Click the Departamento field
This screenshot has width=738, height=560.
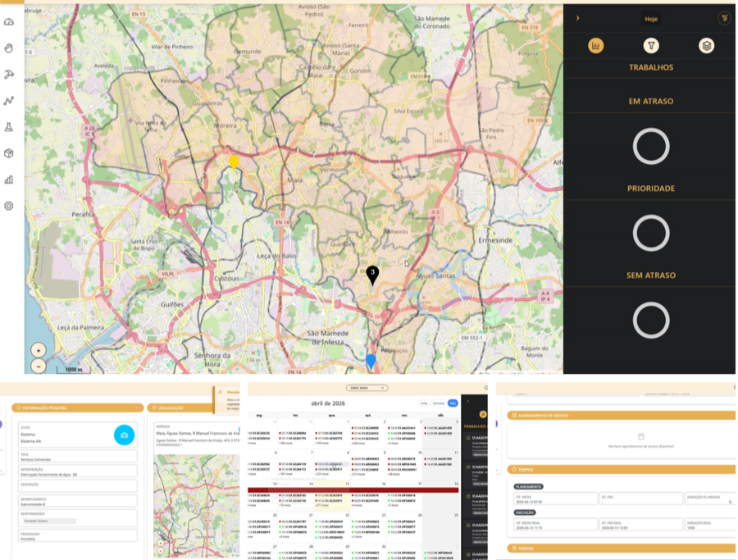78,501
